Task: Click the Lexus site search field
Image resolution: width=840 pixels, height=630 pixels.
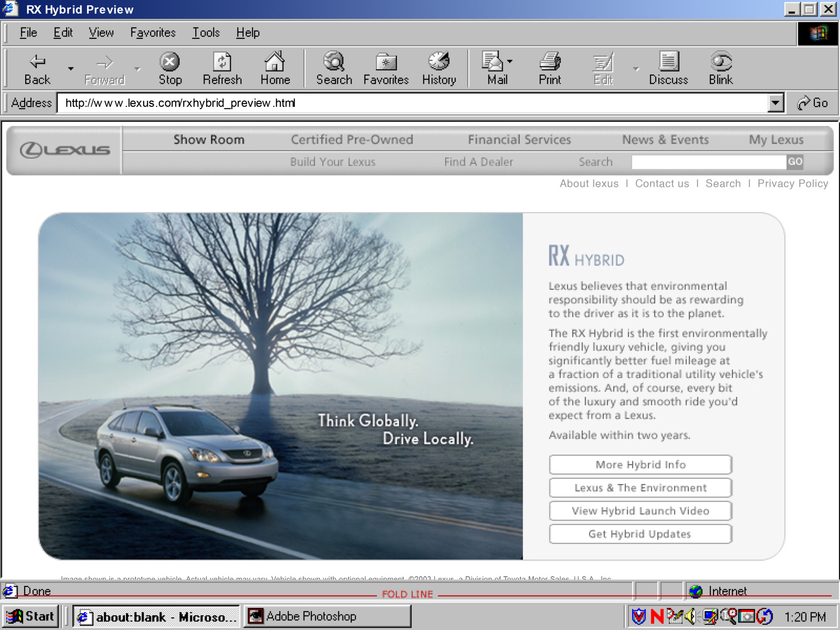Action: coord(709,162)
